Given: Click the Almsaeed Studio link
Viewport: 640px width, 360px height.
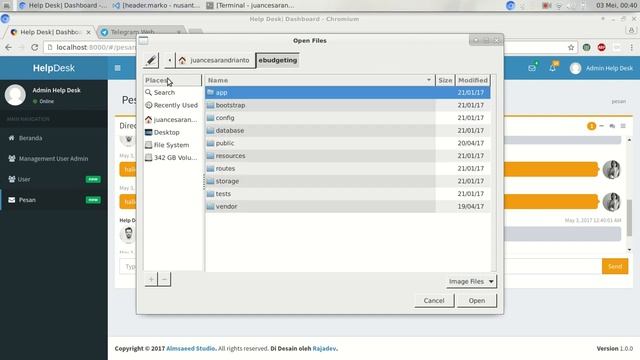Looking at the screenshot, I should pyautogui.click(x=191, y=349).
